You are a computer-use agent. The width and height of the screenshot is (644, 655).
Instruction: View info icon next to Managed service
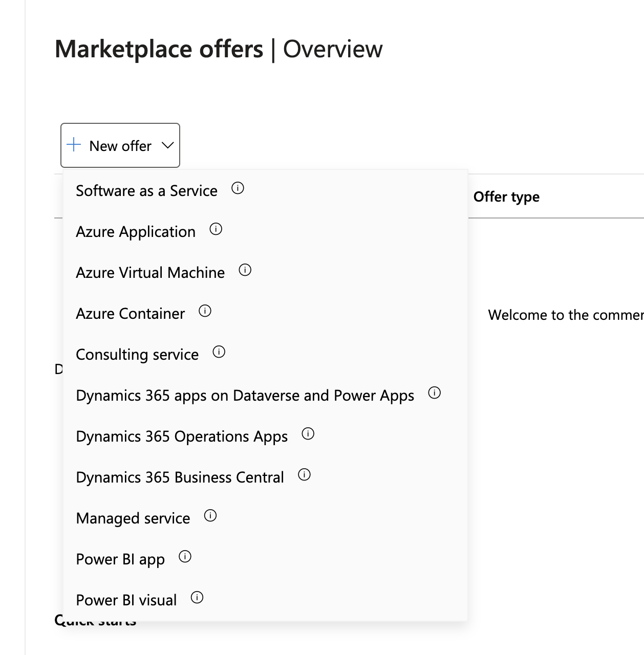click(210, 515)
